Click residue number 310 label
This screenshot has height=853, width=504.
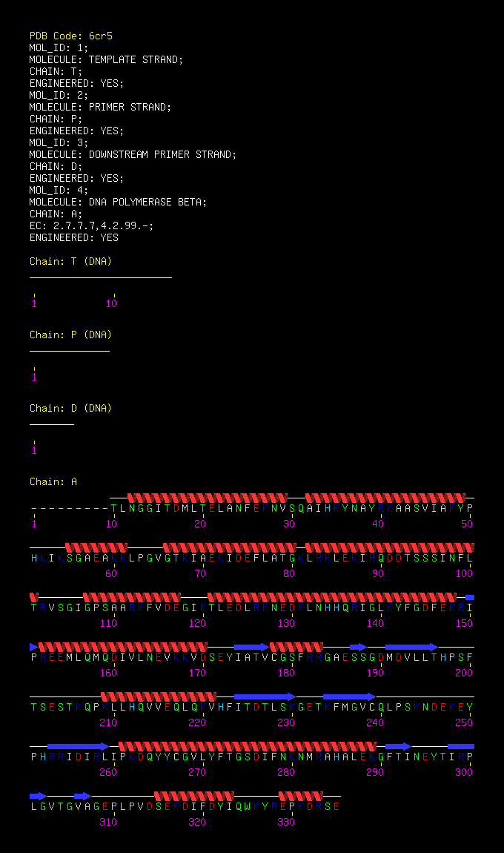(x=108, y=822)
